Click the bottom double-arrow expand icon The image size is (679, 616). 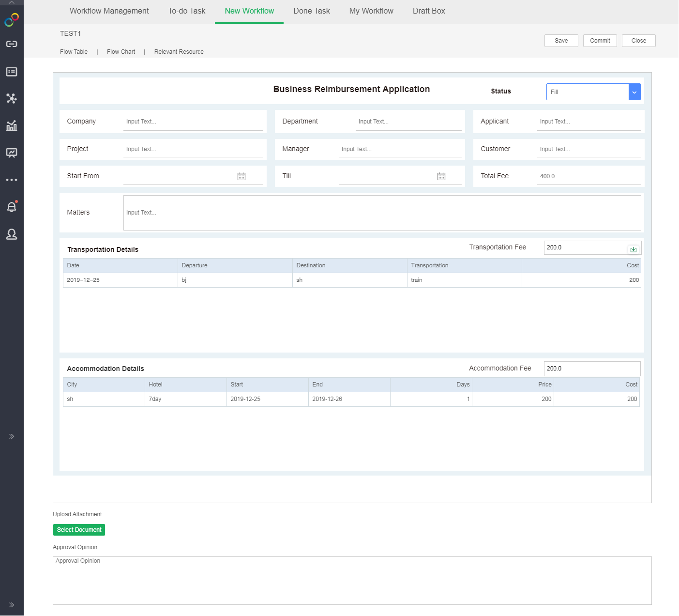(12, 605)
